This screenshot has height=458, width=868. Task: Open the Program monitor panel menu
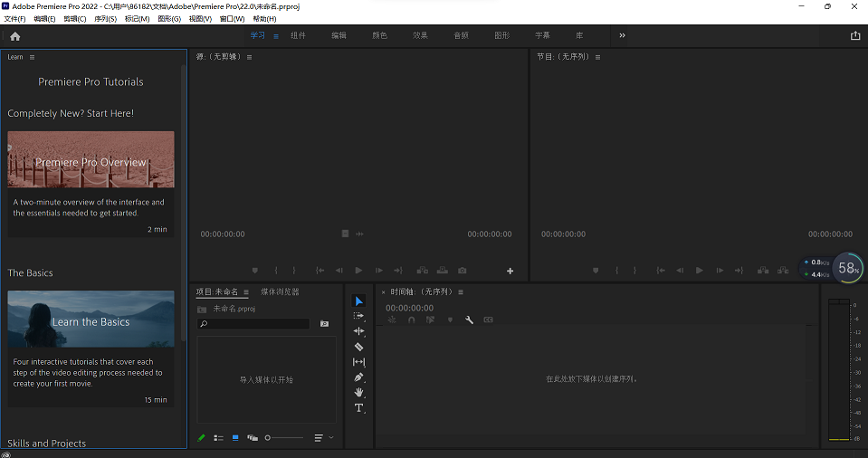coord(598,57)
